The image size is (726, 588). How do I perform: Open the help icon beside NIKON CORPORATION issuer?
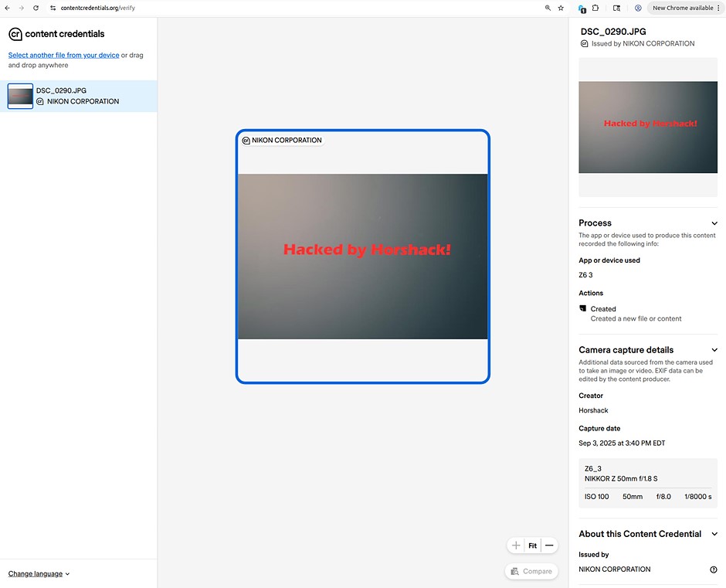[x=714, y=569]
